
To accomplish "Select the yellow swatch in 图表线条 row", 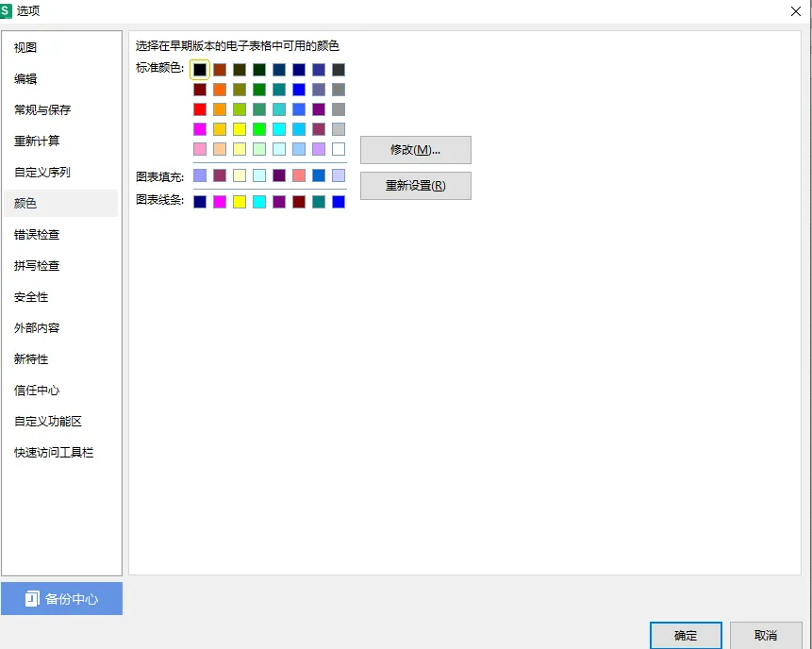I will (240, 202).
